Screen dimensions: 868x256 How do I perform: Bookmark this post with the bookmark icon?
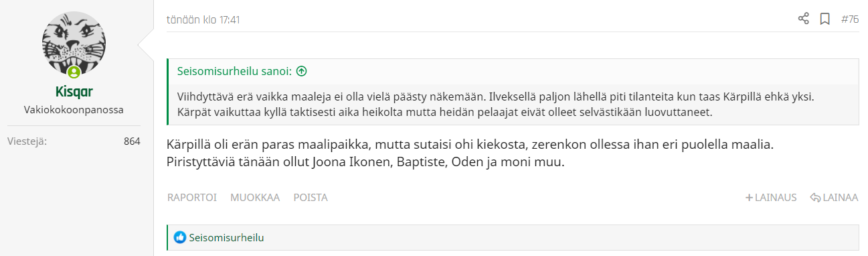[825, 19]
